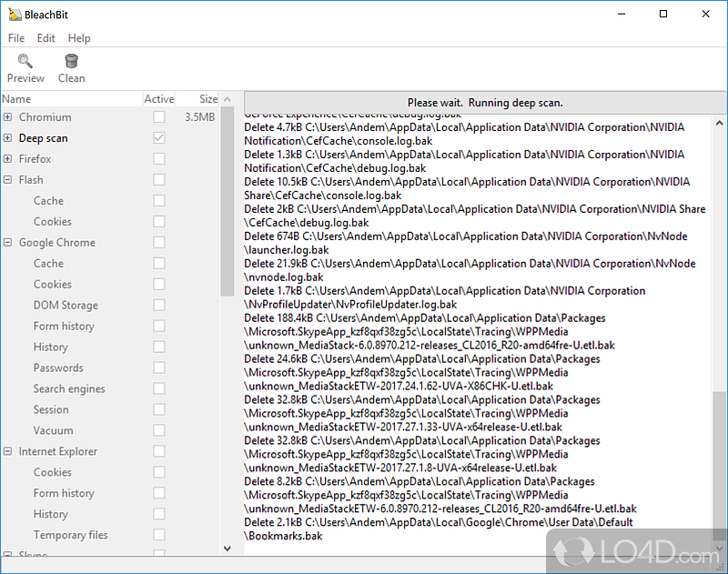Tick Internet Explorer Form history checkbox
The height and width of the screenshot is (574, 728).
[x=159, y=493]
